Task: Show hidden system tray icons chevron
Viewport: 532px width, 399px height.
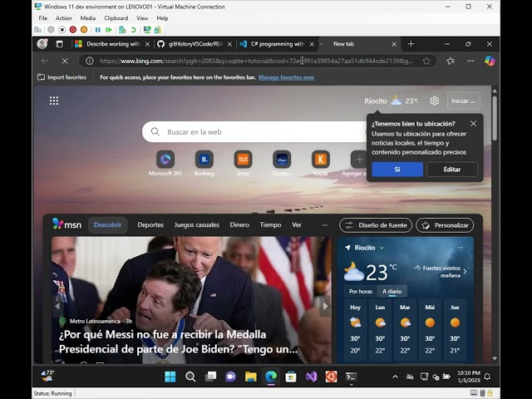Action: pos(396,377)
